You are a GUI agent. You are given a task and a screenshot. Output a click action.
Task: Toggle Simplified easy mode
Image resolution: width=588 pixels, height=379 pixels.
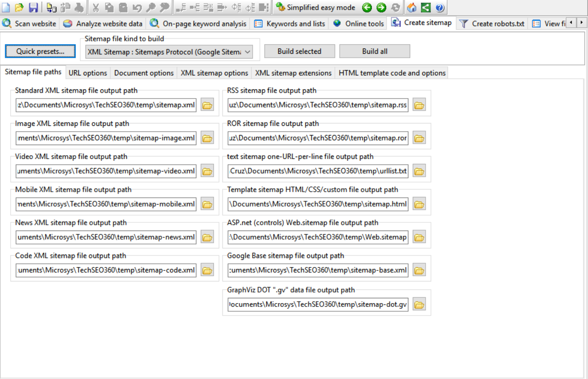[x=316, y=7]
